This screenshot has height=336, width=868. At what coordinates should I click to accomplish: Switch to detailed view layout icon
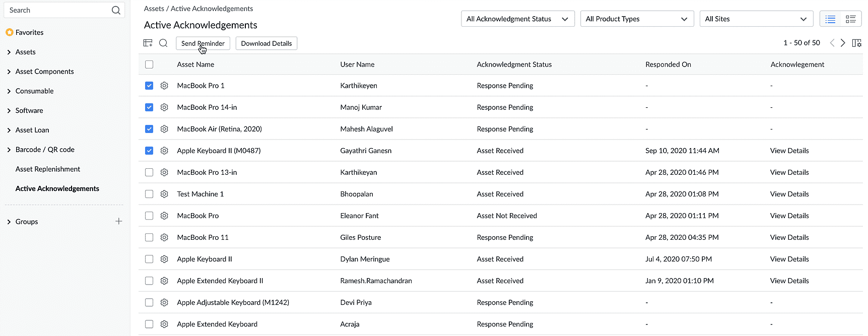850,19
